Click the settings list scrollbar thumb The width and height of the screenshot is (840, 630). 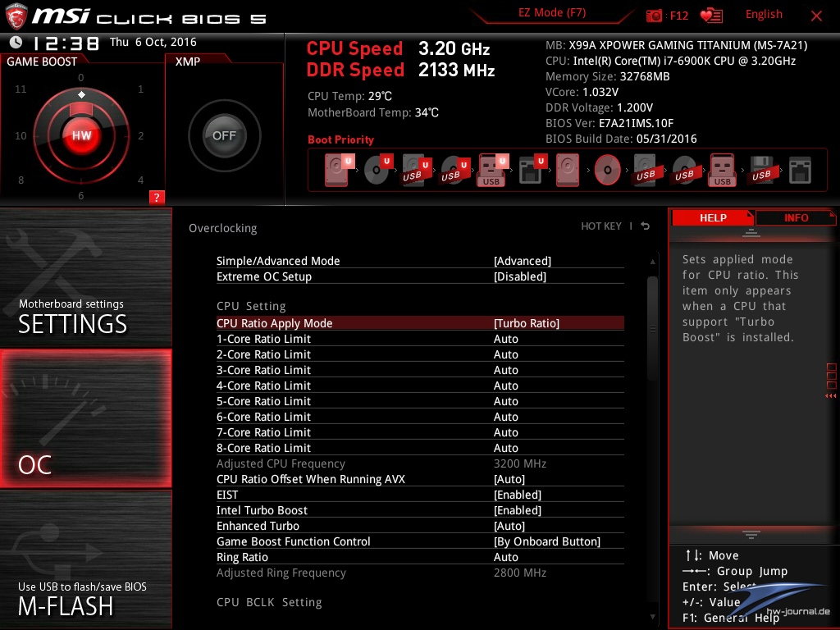point(652,328)
